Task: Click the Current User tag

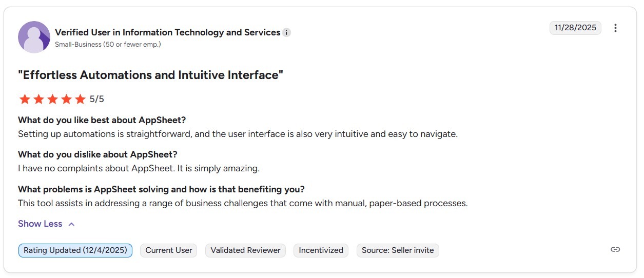Action: (x=169, y=250)
